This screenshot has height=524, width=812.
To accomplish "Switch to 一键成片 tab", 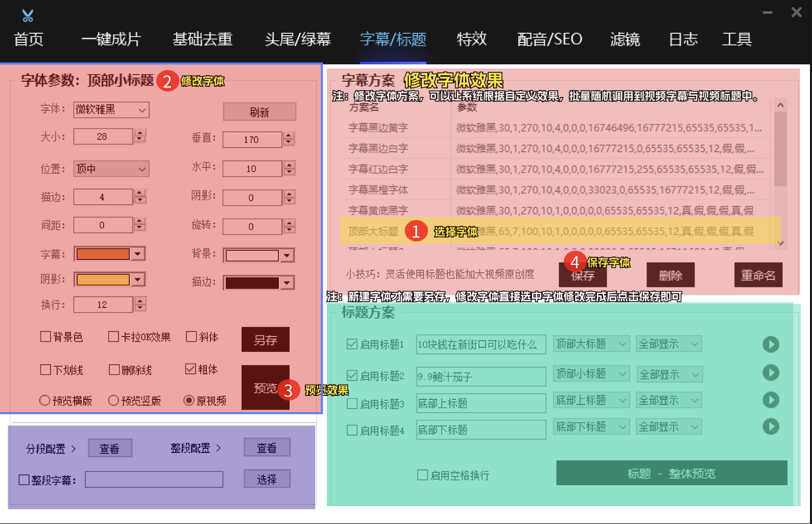I will [111, 39].
